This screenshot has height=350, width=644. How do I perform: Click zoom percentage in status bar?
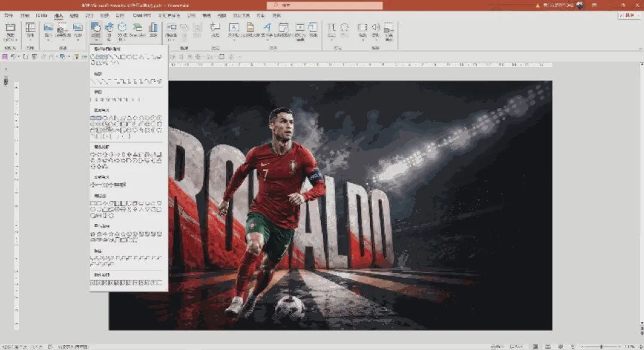pos(630,347)
